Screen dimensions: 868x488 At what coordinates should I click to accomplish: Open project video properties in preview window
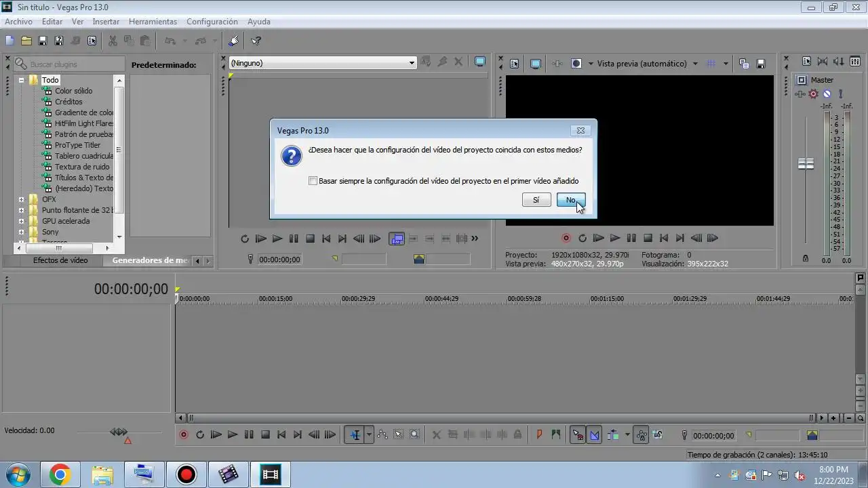click(x=514, y=64)
